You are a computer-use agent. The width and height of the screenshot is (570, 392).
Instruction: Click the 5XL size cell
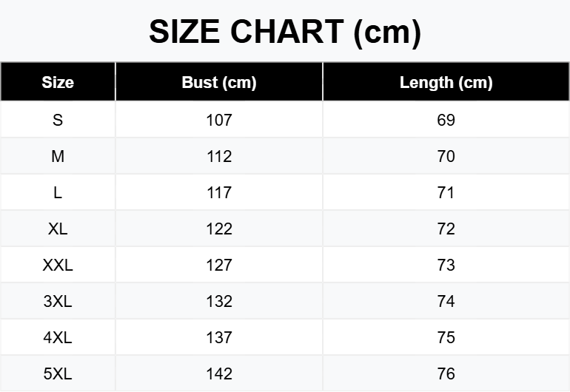pos(58,374)
